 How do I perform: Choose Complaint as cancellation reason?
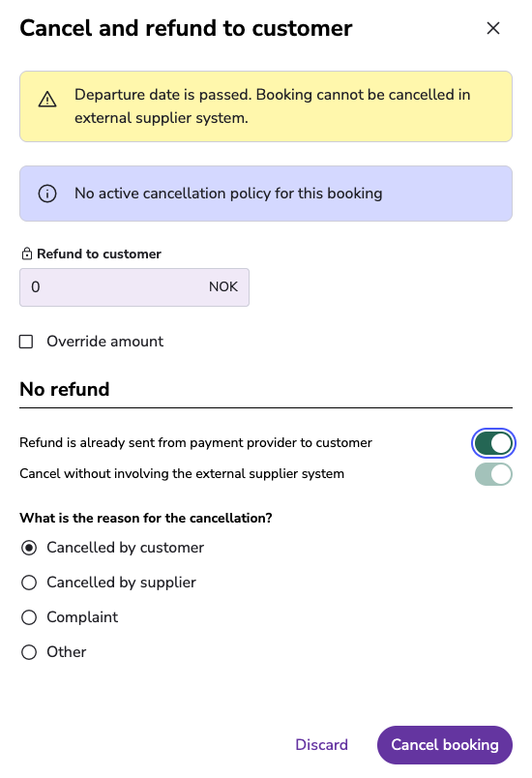click(29, 617)
